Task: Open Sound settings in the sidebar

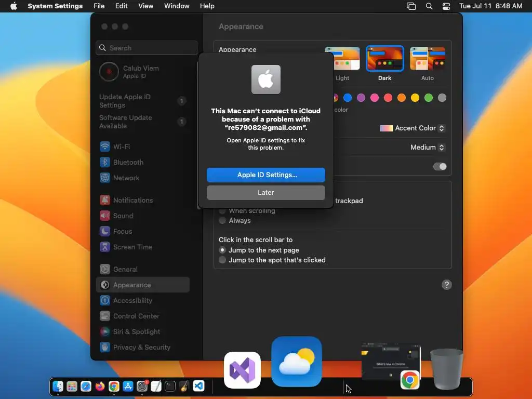Action: 142,216
